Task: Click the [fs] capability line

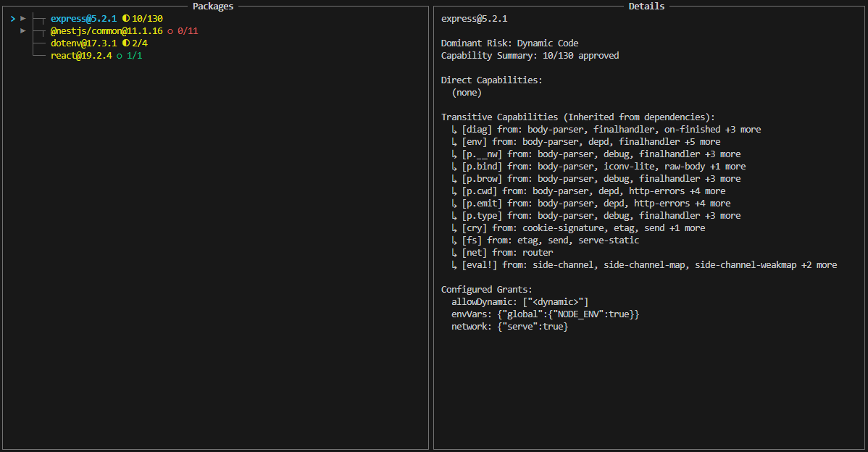Action: pos(546,240)
